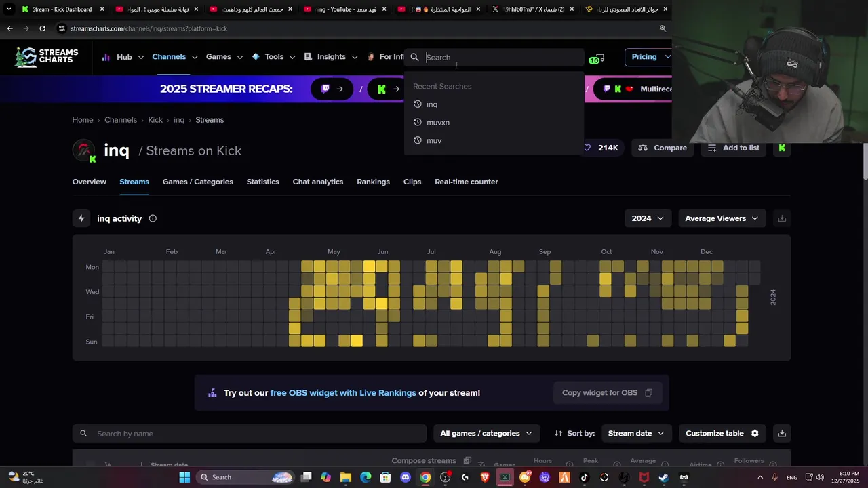Open the Statistics tab

tap(262, 182)
